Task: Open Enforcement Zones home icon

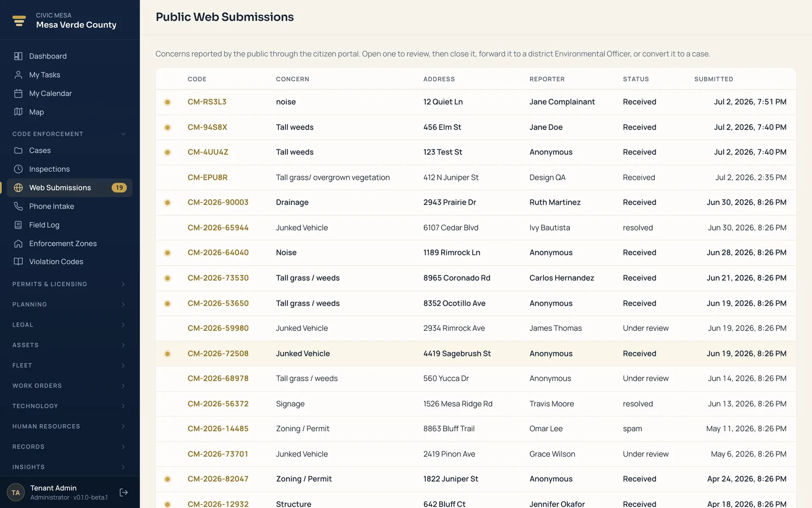Action: coord(18,243)
